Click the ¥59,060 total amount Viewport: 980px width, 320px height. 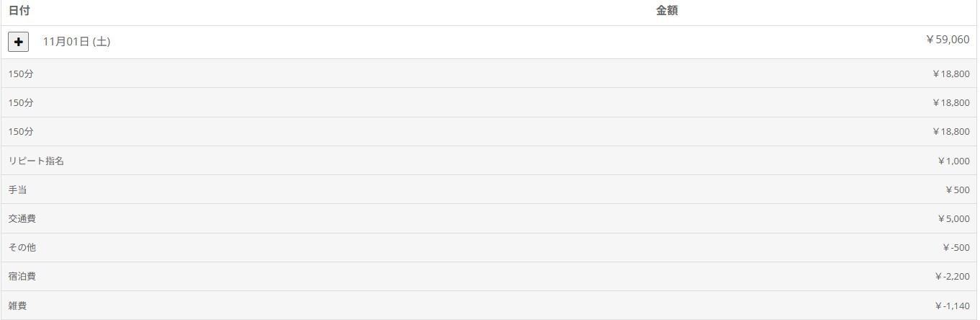tap(948, 40)
